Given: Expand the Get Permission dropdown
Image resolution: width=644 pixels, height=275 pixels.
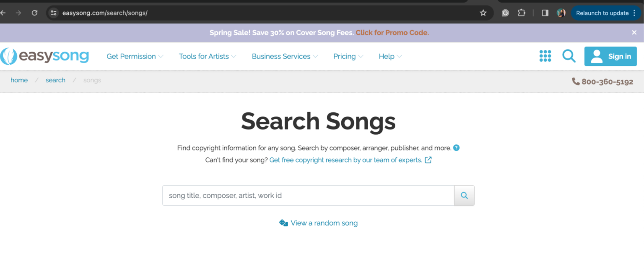Looking at the screenshot, I should (131, 56).
